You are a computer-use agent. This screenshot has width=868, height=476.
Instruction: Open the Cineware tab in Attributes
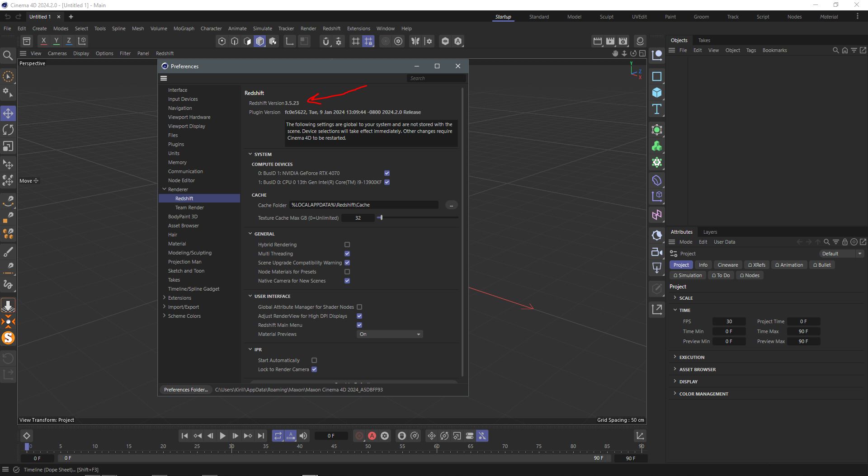pos(727,265)
